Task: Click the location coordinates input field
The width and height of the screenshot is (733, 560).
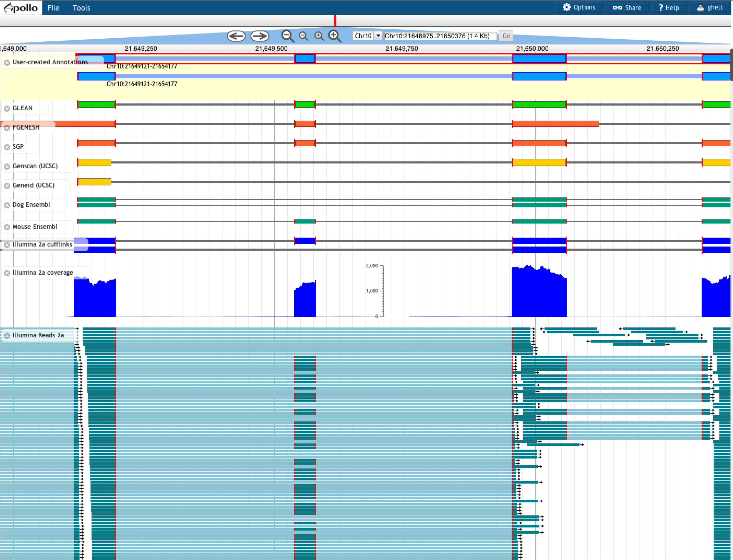Action: coord(440,36)
